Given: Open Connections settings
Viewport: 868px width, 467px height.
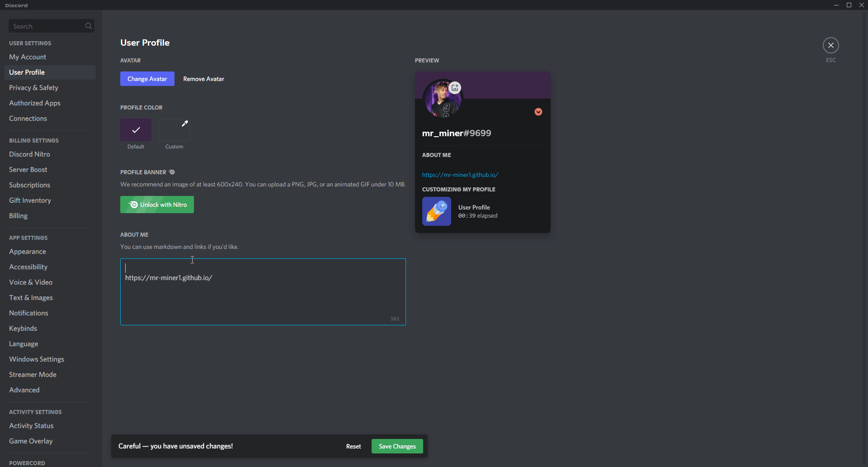Looking at the screenshot, I should coord(50,119).
